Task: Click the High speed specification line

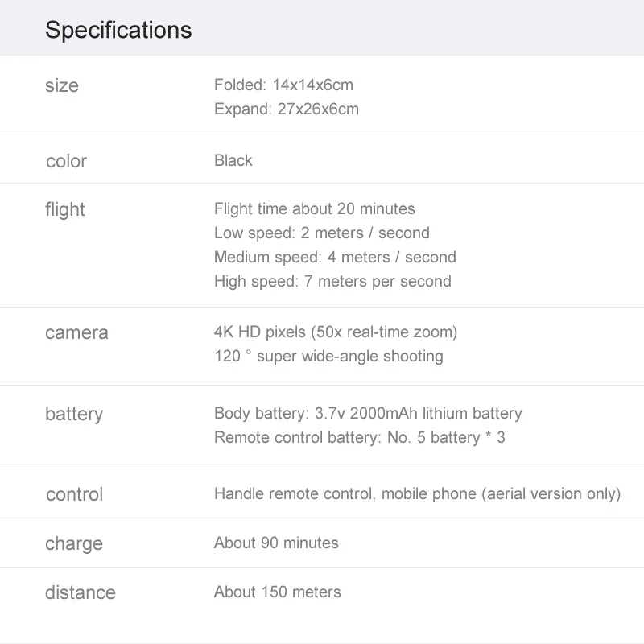Action: coord(332,281)
